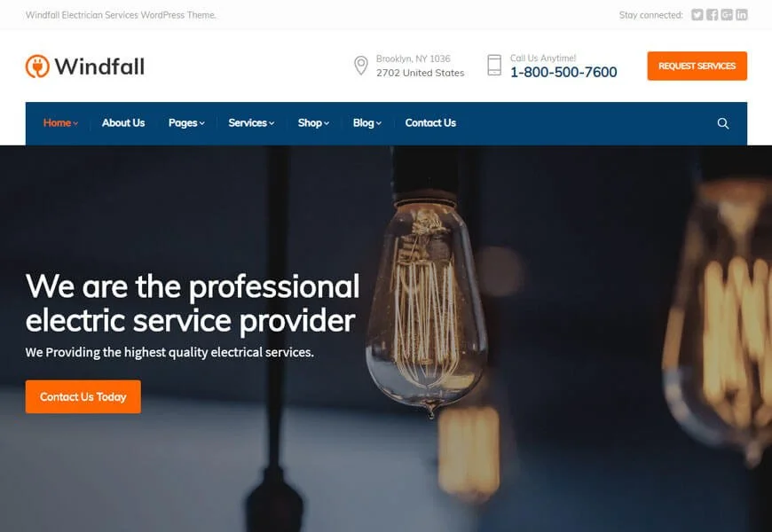Click the Request Services button

[x=697, y=66]
